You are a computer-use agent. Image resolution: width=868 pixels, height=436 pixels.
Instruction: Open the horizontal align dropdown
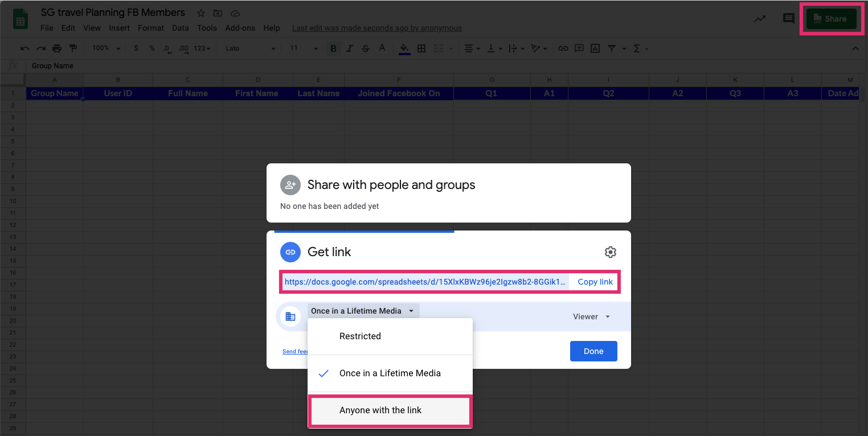pos(472,48)
